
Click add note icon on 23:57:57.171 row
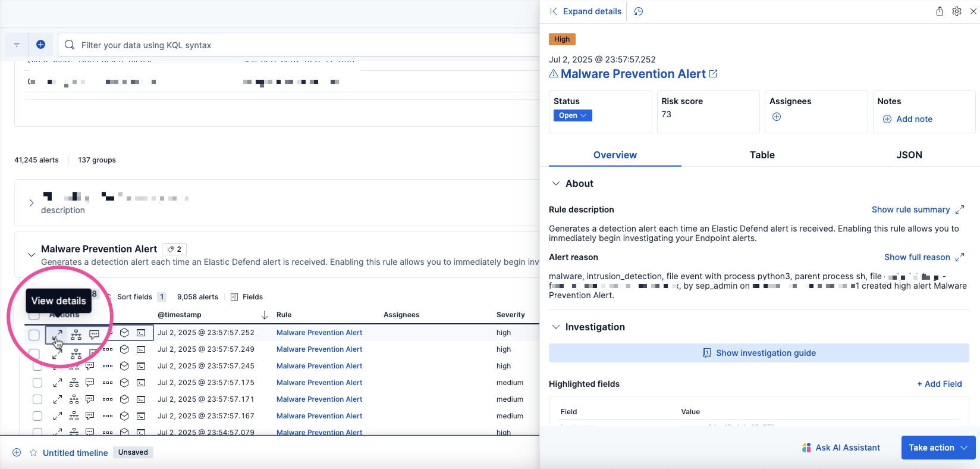[x=90, y=399]
